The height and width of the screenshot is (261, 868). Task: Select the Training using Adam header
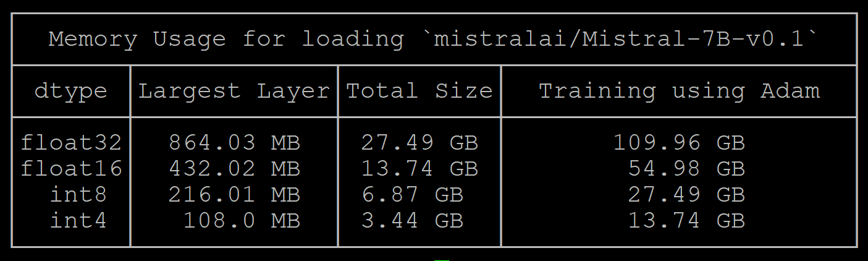[679, 91]
